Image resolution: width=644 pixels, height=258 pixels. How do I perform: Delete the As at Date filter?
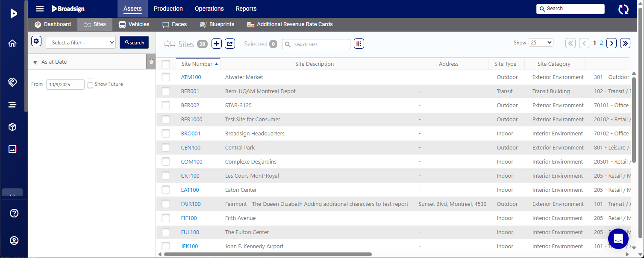pos(151,62)
